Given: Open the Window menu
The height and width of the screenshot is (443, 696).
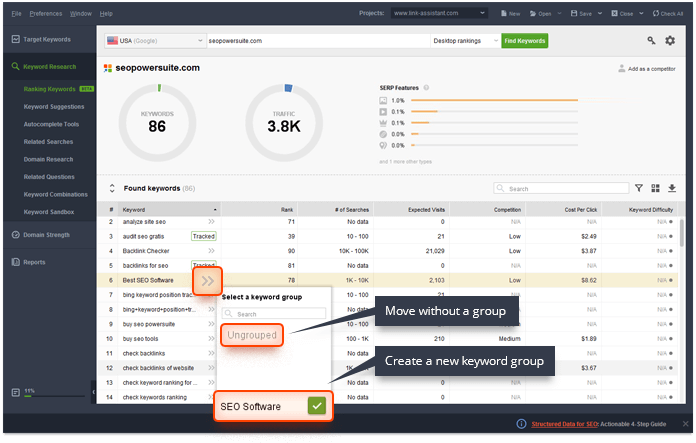Looking at the screenshot, I should pos(81,14).
